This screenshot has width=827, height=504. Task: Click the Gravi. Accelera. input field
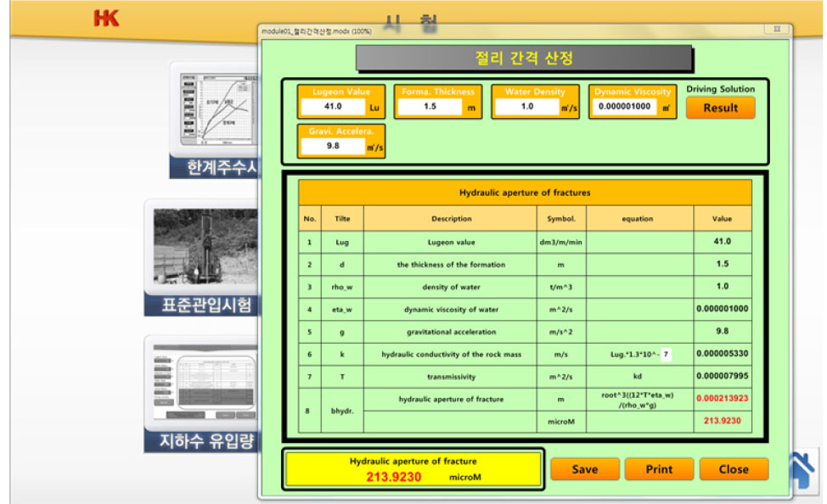[x=333, y=146]
